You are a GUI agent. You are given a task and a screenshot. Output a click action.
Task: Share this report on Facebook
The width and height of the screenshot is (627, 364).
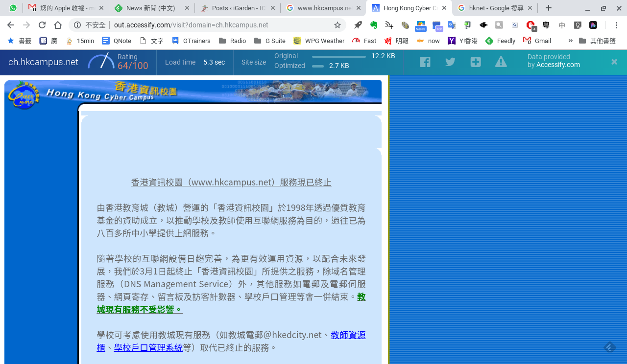click(425, 62)
